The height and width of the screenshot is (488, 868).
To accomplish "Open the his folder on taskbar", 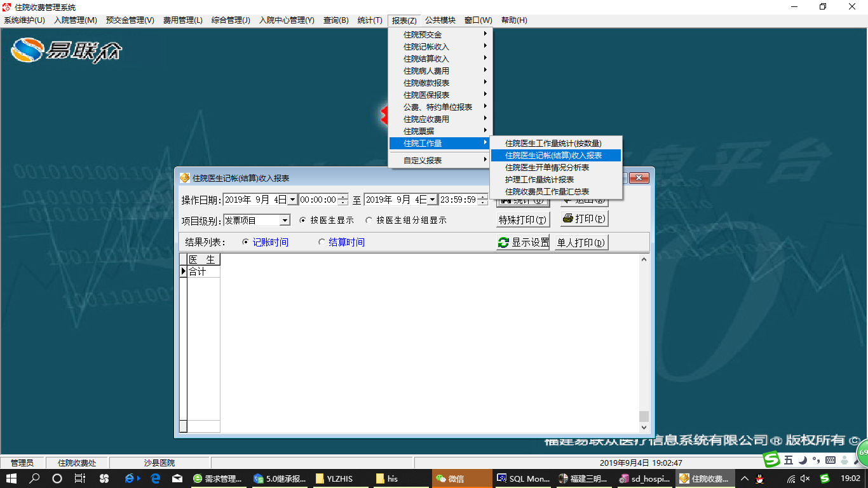I will [402, 478].
